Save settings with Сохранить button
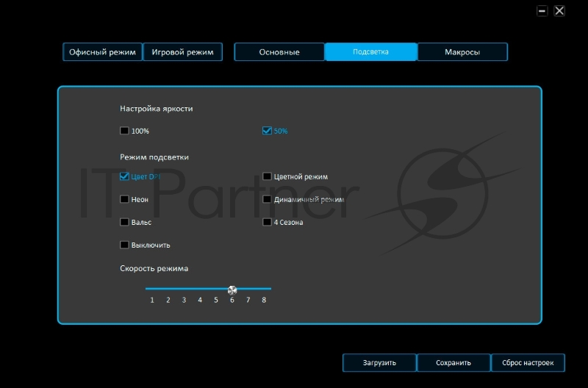Image resolution: width=588 pixels, height=388 pixels. click(x=453, y=363)
